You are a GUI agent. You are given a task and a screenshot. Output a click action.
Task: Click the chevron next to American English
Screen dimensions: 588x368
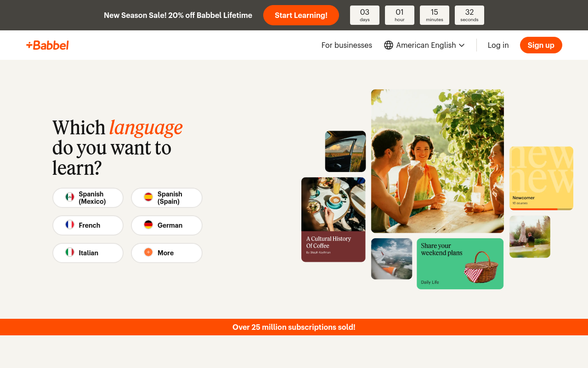461,45
